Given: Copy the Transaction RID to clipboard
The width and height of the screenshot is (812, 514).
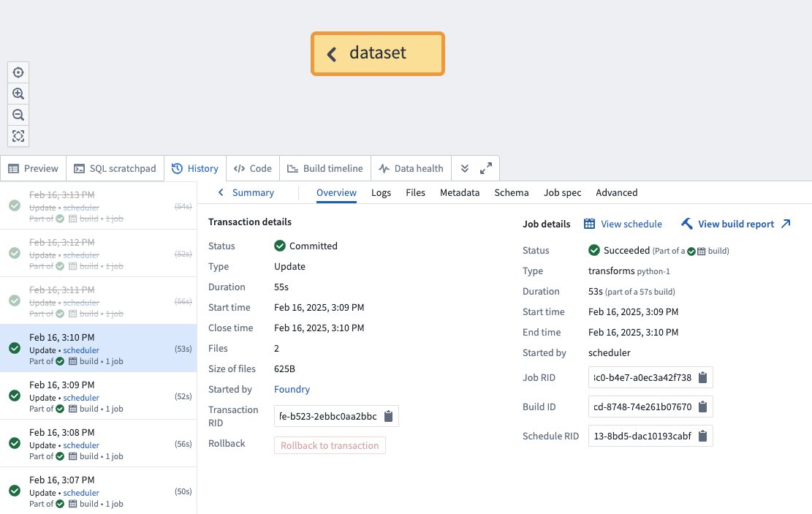Looking at the screenshot, I should click(389, 416).
